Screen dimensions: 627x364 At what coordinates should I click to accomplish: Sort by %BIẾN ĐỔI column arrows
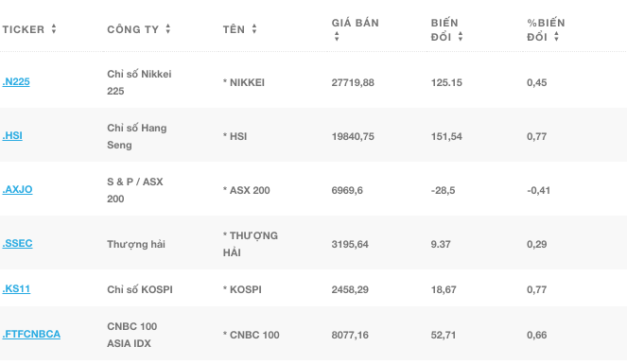click(556, 36)
